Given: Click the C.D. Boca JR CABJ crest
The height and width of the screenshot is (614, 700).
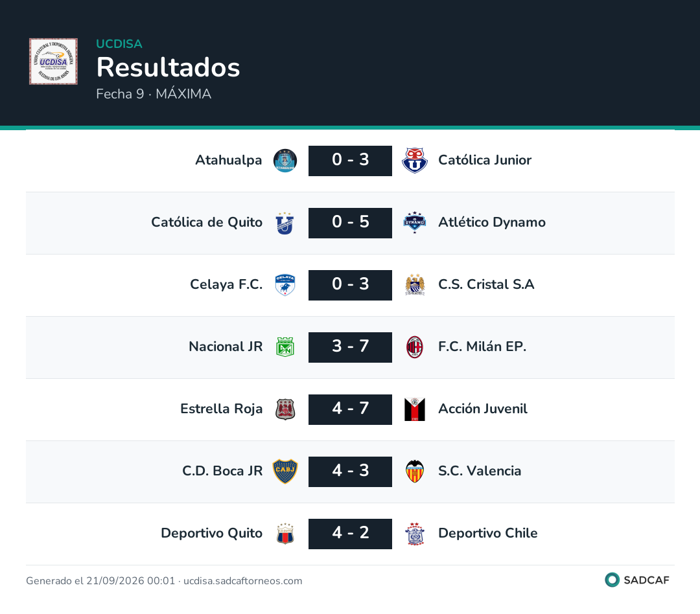Looking at the screenshot, I should click(285, 472).
